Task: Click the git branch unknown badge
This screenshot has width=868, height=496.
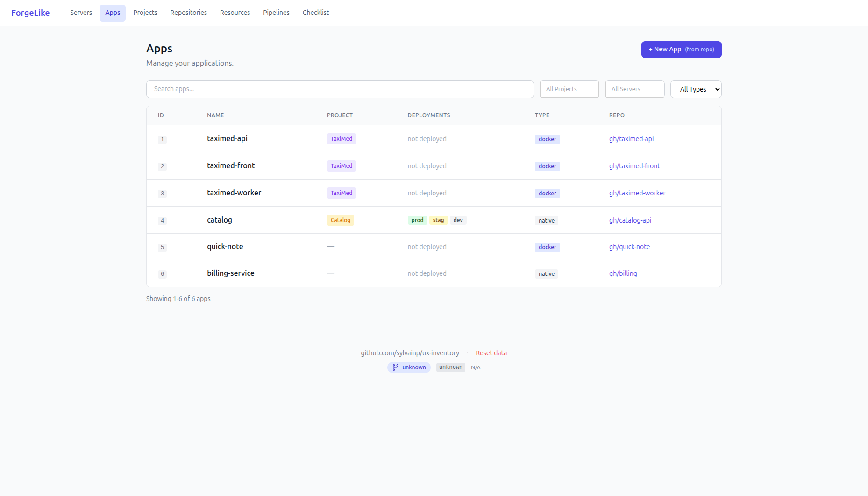Action: [409, 367]
